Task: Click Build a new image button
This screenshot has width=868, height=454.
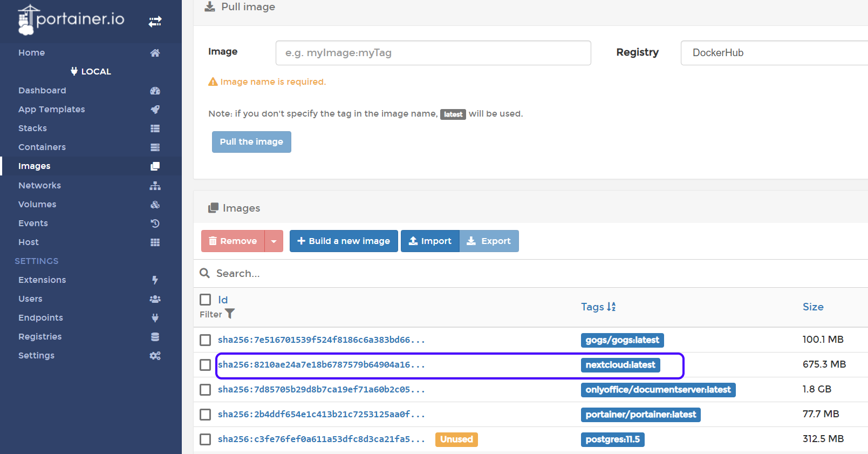Action: click(344, 241)
